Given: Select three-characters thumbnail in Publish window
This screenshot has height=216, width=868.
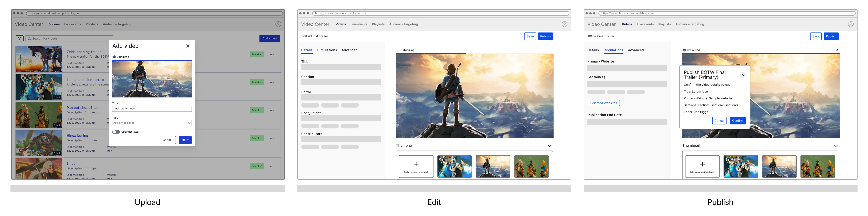Looking at the screenshot, I should (818, 167).
